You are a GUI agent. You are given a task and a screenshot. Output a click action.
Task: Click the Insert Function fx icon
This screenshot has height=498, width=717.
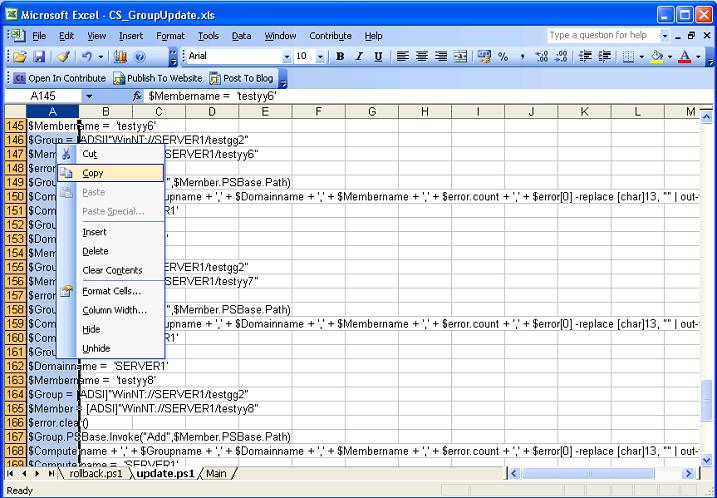(137, 95)
